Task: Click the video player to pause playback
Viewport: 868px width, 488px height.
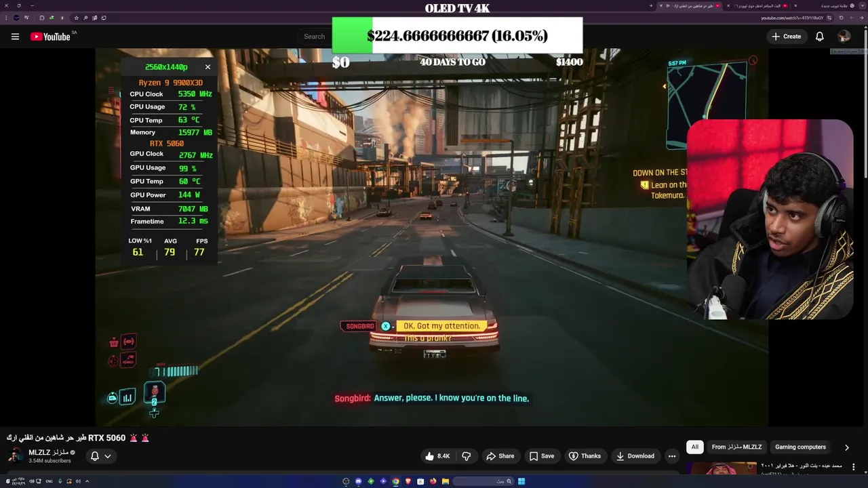Action: point(431,237)
